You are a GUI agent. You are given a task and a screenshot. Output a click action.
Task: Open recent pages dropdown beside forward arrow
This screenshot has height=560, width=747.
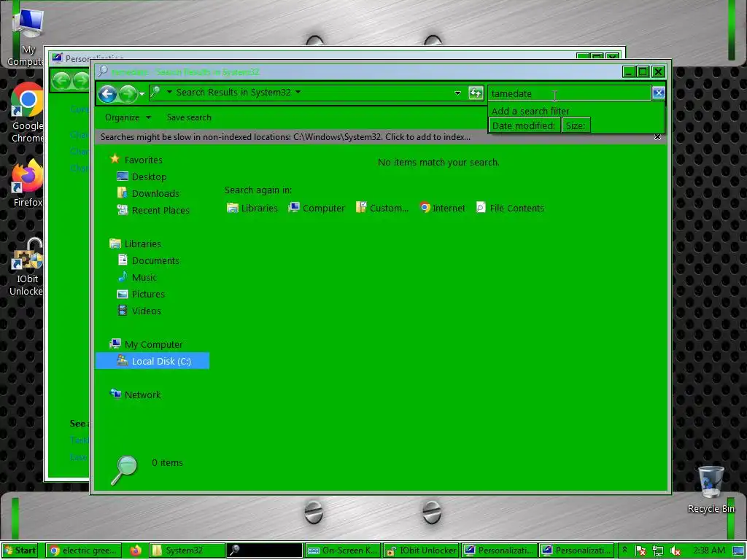tap(142, 94)
